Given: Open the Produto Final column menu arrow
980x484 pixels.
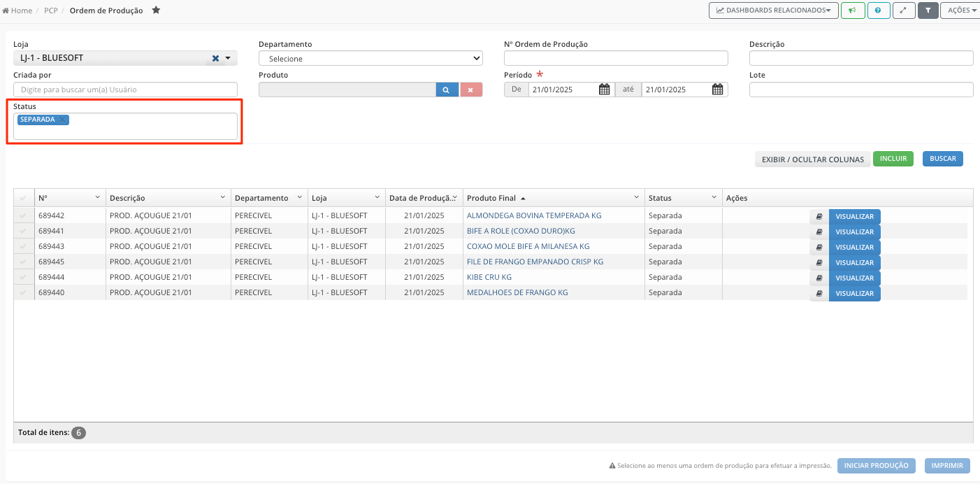Looking at the screenshot, I should click(636, 198).
